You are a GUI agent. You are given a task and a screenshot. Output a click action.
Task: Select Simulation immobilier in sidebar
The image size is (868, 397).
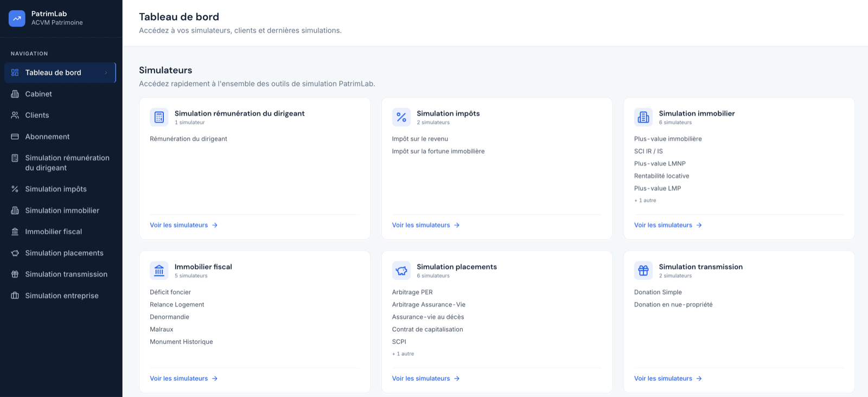pyautogui.click(x=60, y=210)
